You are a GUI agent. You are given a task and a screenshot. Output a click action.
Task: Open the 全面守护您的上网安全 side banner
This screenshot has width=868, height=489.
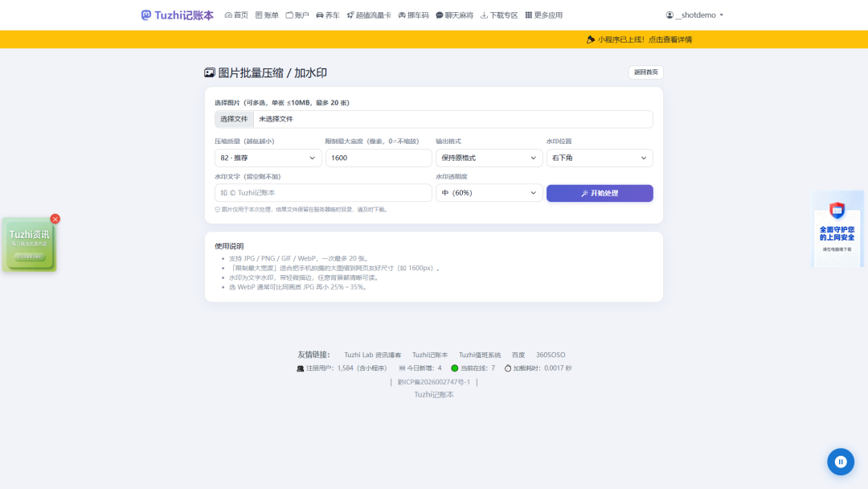click(837, 229)
